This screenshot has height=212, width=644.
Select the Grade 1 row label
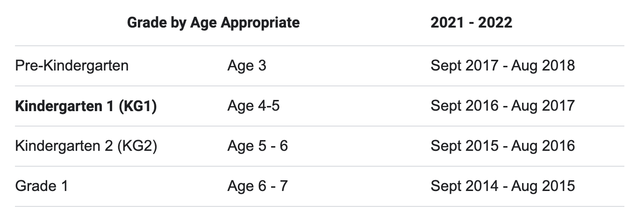pos(42,186)
